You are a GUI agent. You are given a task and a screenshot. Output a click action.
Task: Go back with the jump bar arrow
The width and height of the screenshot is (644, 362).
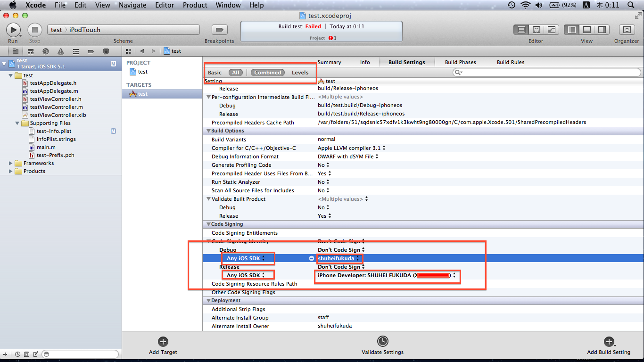(x=141, y=51)
